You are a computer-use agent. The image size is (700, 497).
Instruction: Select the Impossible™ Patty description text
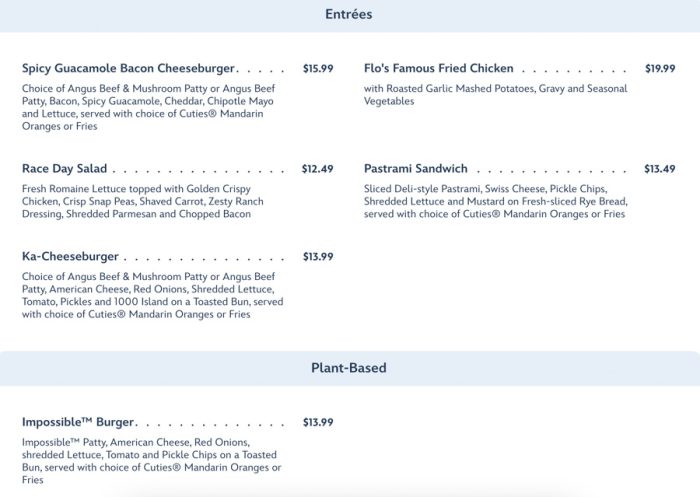(x=152, y=460)
